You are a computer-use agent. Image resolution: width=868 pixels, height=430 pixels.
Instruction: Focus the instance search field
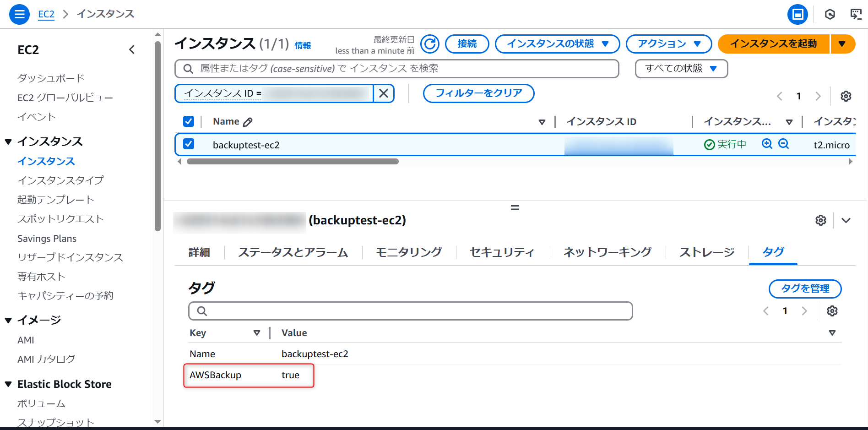tap(397, 69)
